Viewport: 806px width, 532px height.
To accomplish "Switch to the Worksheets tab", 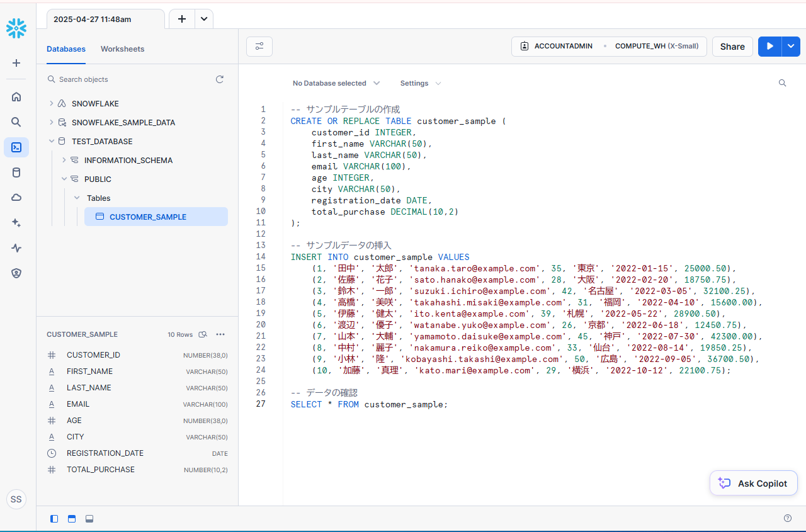I will point(122,49).
